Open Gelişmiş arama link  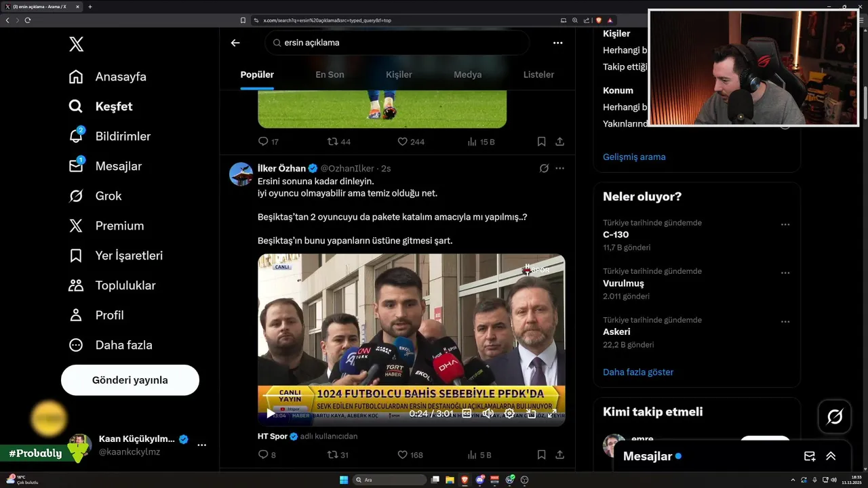pos(634,157)
